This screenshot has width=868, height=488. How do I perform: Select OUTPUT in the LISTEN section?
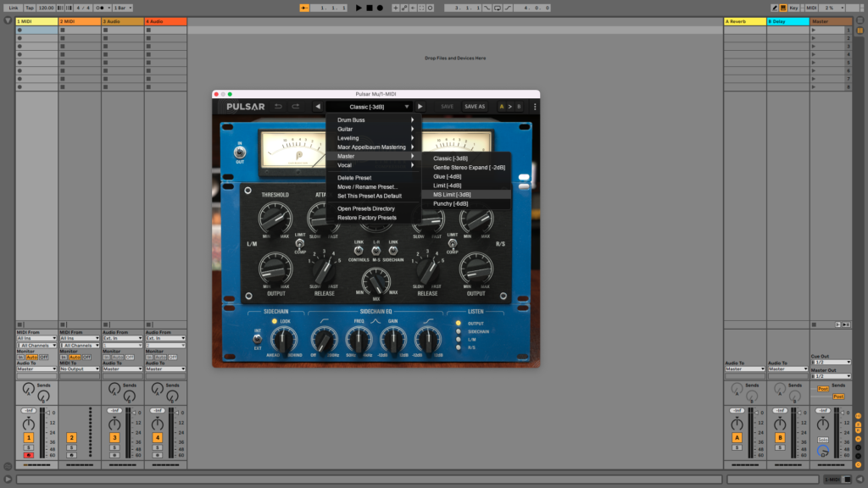pos(459,324)
